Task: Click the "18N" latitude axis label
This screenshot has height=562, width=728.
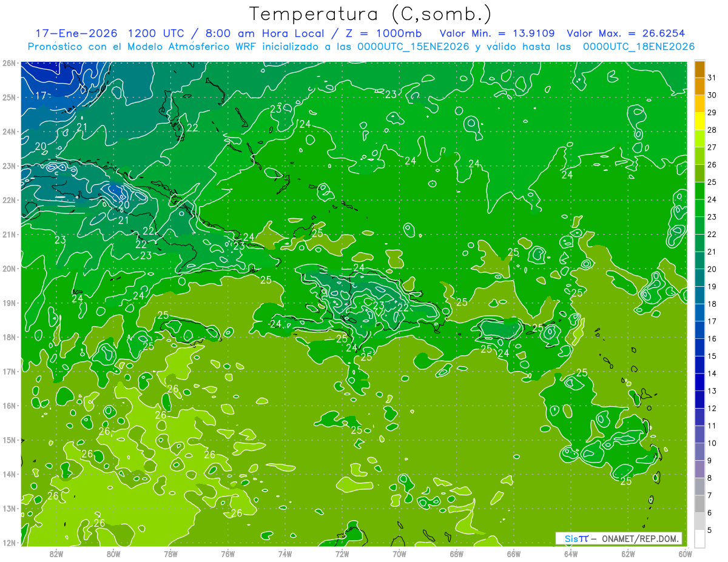Action: click(x=9, y=337)
